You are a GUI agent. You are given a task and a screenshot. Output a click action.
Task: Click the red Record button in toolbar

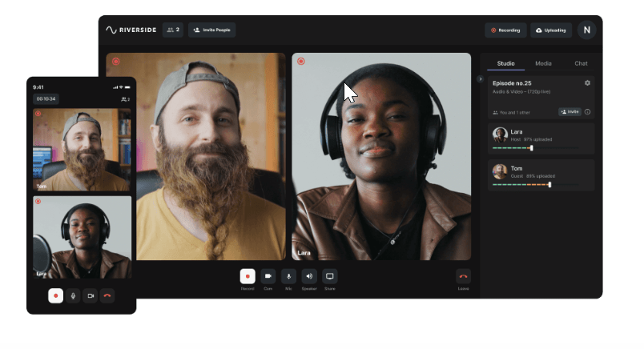(x=248, y=276)
